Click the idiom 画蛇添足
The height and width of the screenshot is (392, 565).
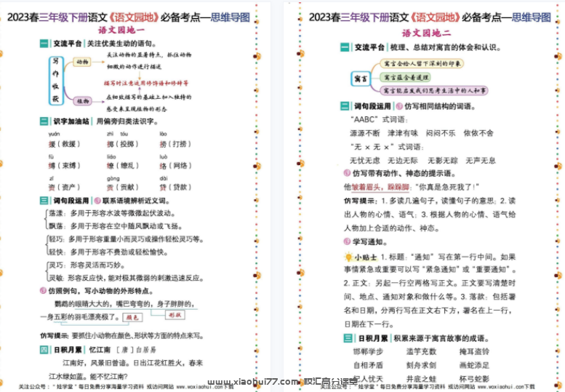pos(474,365)
